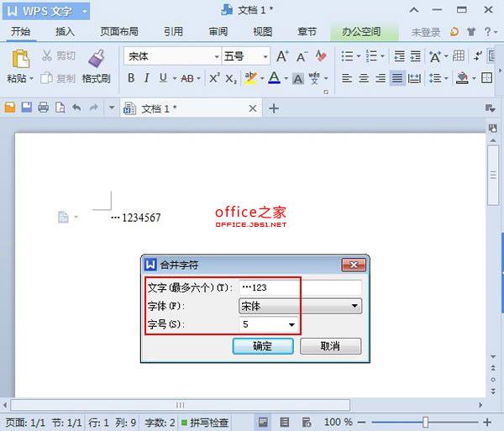Close the 合并字符 dialog
Image resolution: width=504 pixels, height=431 pixels.
pyautogui.click(x=354, y=265)
